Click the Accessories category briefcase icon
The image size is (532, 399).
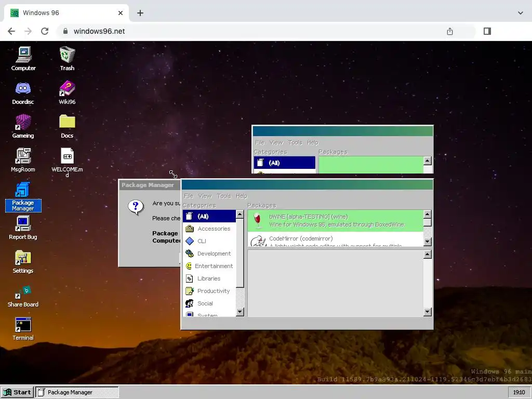(190, 229)
